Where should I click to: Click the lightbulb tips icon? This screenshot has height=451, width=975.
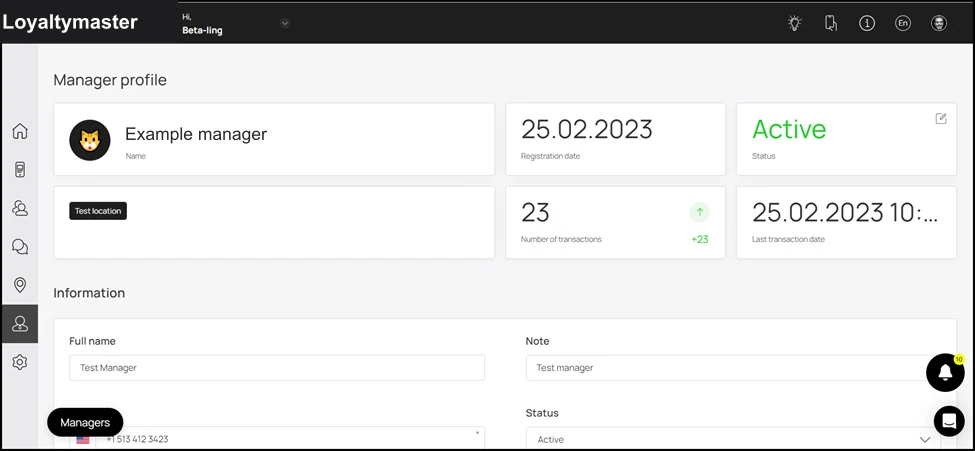click(795, 23)
